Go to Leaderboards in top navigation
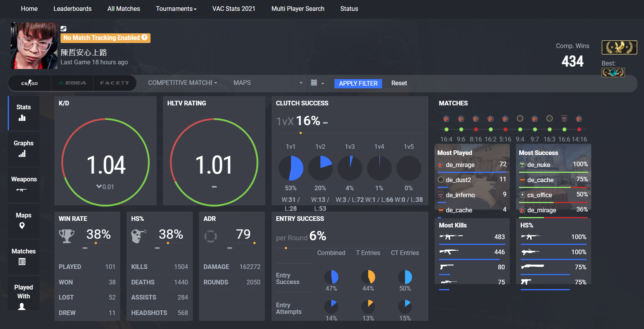The image size is (644, 329). pyautogui.click(x=73, y=9)
